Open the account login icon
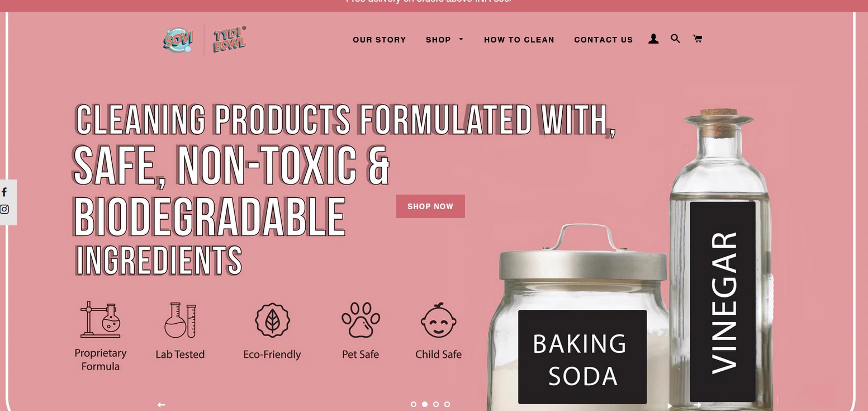Screen dimensions: 868x411 pos(653,39)
